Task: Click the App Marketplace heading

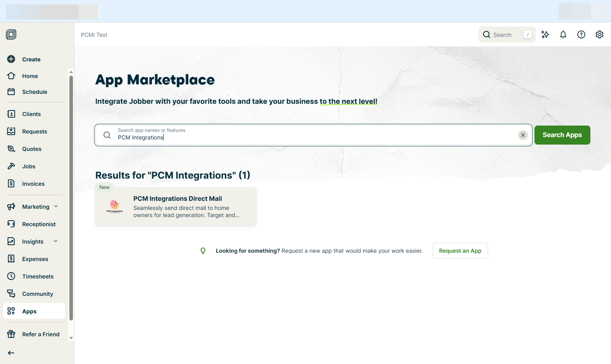Action: point(155,80)
